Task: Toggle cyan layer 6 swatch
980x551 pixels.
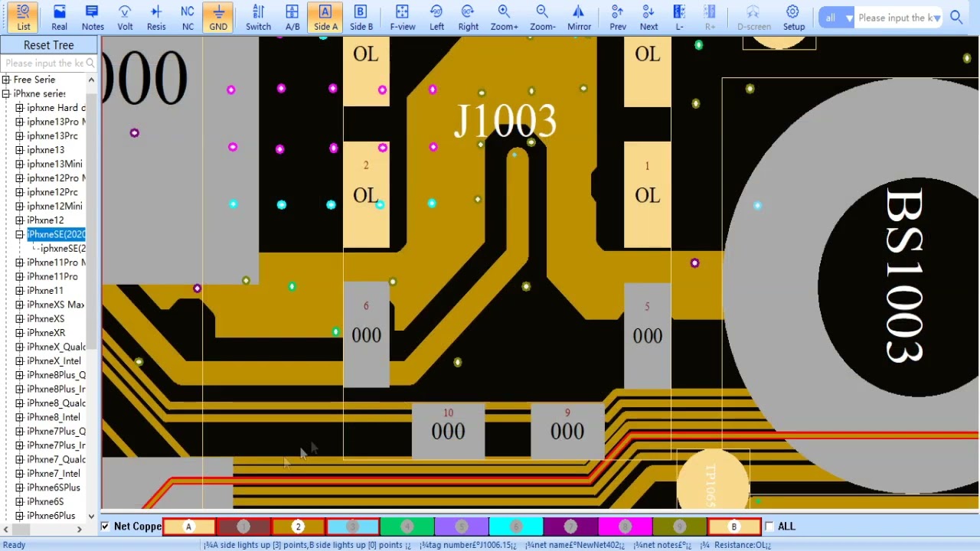Action: click(x=516, y=527)
